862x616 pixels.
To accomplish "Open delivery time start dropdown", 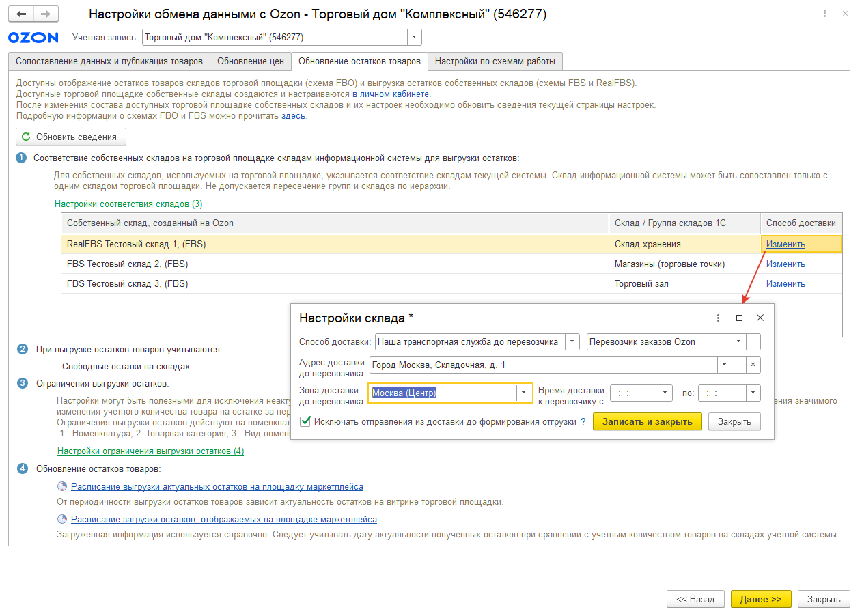I will coord(665,393).
